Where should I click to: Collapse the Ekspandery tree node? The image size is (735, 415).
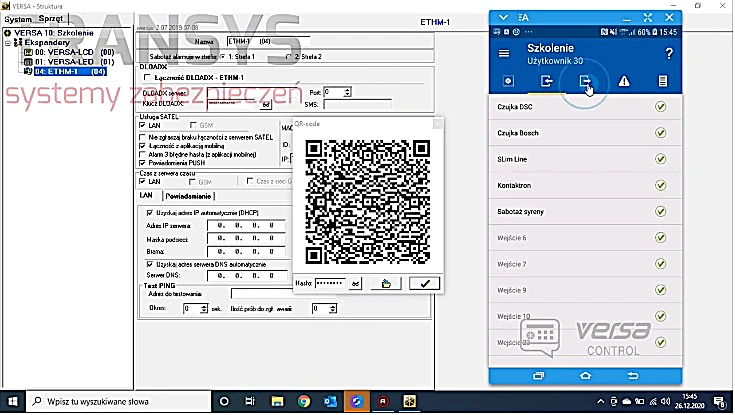pyautogui.click(x=8, y=43)
